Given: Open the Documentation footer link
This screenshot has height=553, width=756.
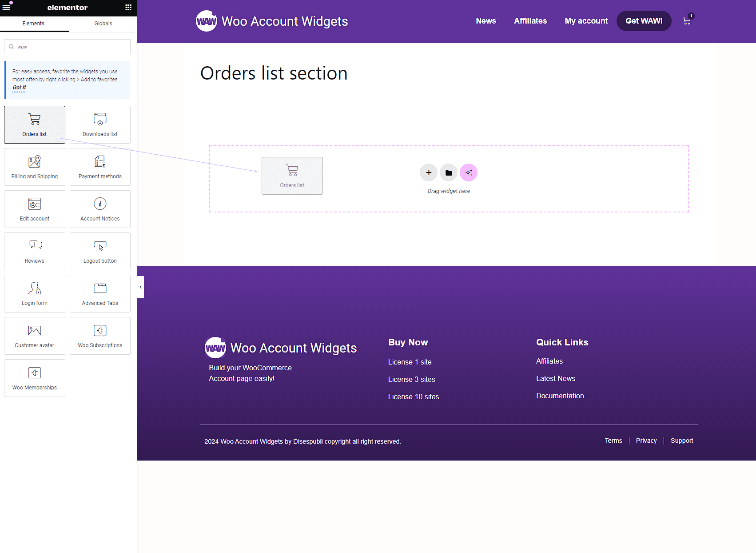Looking at the screenshot, I should (x=560, y=396).
